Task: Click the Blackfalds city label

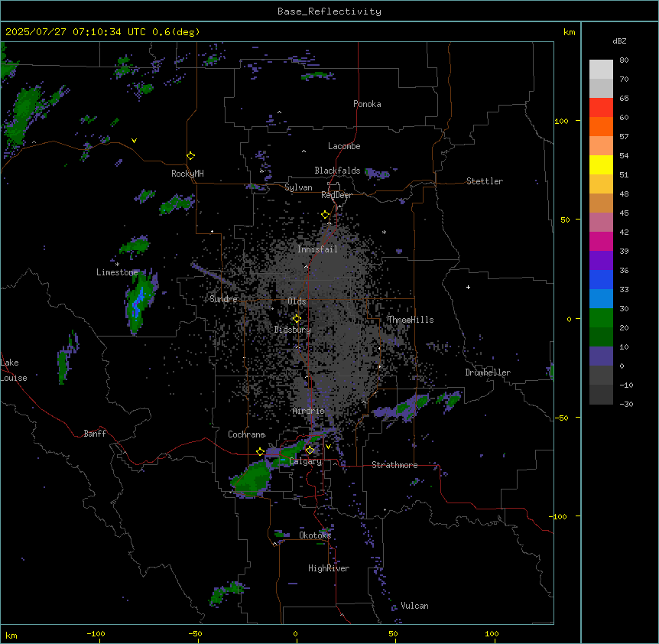Action: pos(337,171)
